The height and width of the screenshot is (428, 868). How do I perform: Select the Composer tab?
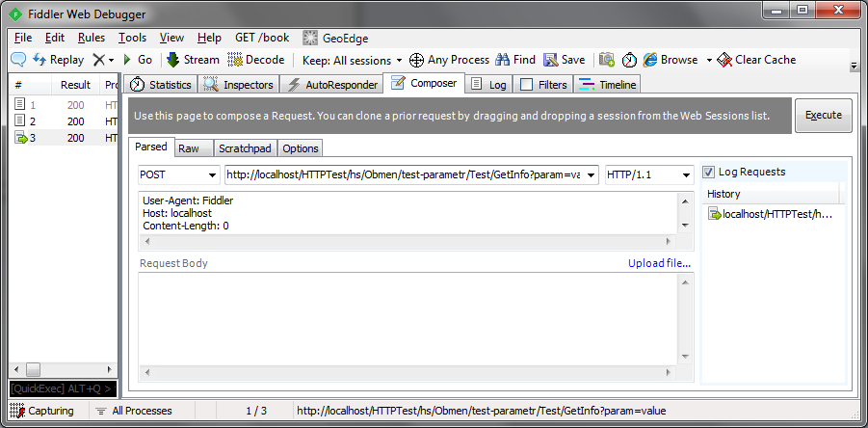coord(424,83)
